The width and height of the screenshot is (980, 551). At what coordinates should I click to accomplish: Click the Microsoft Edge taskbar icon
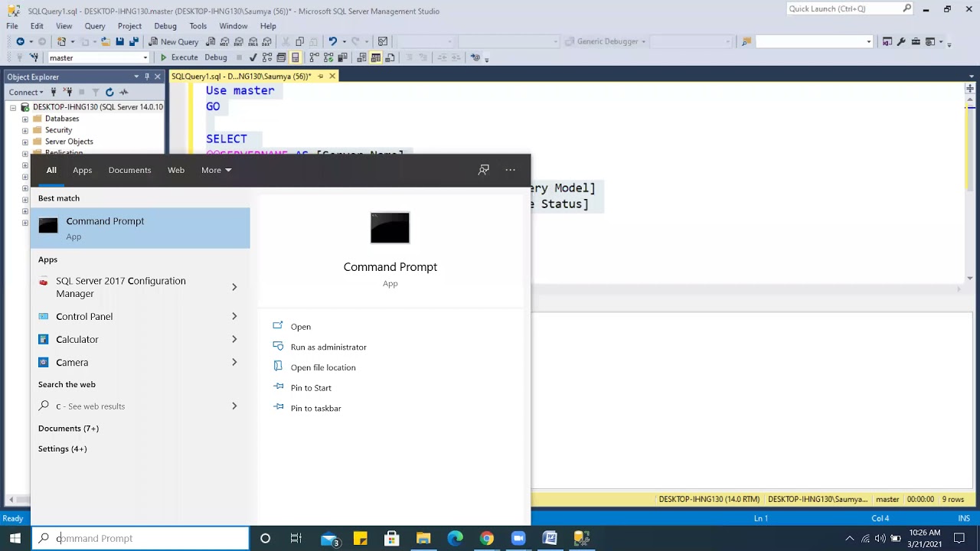pos(456,539)
